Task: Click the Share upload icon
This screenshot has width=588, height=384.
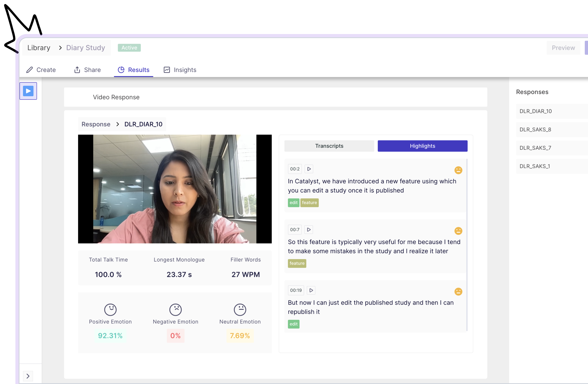Action: 77,70
